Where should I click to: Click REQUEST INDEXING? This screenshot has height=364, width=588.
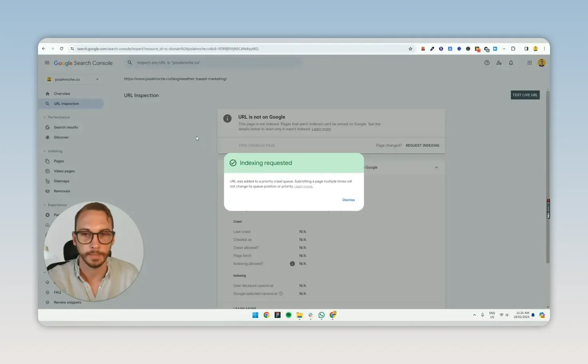(x=422, y=146)
